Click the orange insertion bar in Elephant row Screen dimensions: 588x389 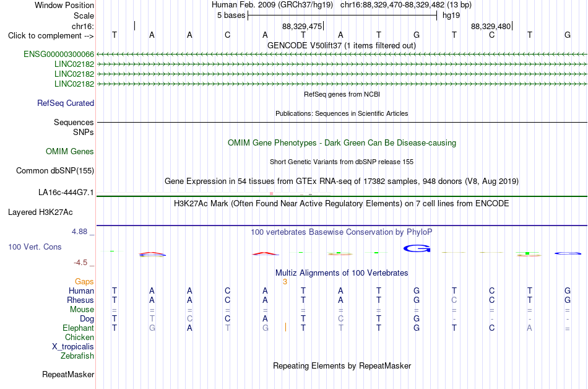click(285, 328)
